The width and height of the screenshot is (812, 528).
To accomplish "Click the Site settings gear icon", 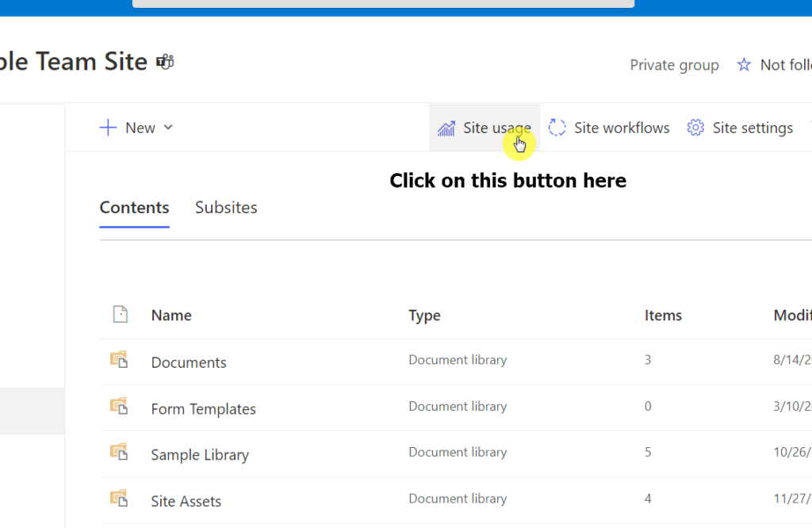I will click(x=695, y=128).
